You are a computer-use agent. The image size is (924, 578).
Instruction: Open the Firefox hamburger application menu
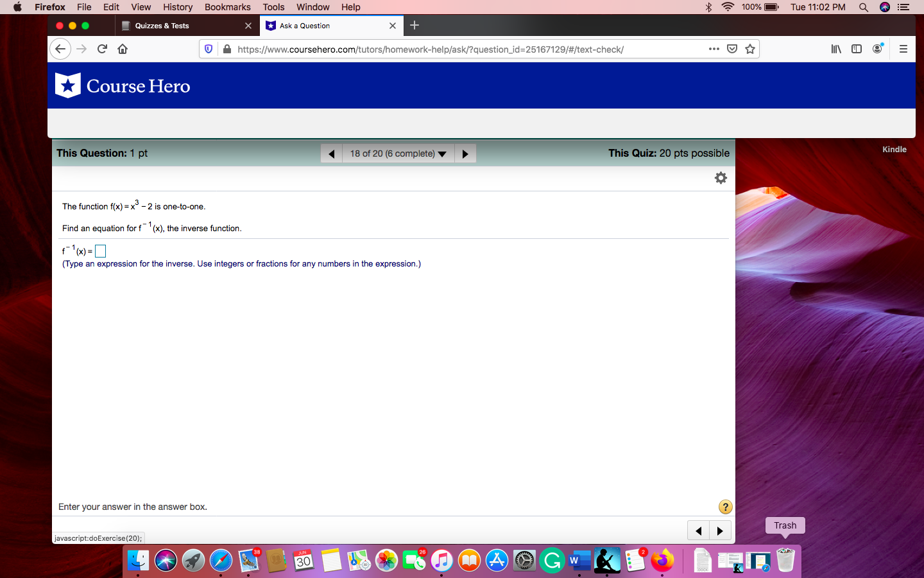[903, 49]
